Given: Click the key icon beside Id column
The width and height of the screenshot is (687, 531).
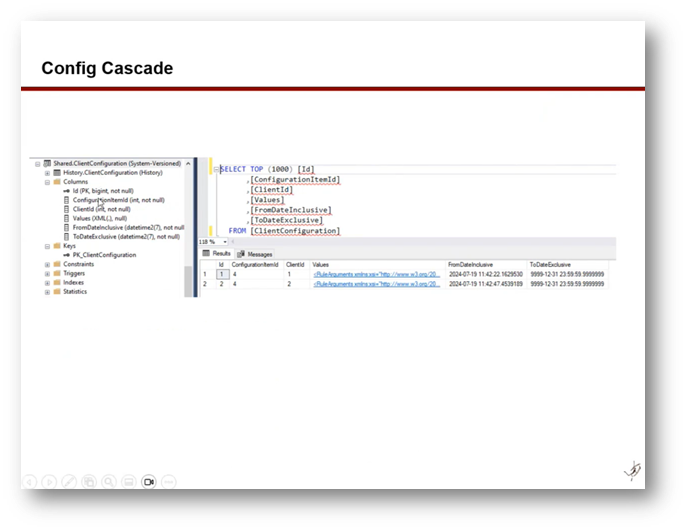Looking at the screenshot, I should 67,191.
